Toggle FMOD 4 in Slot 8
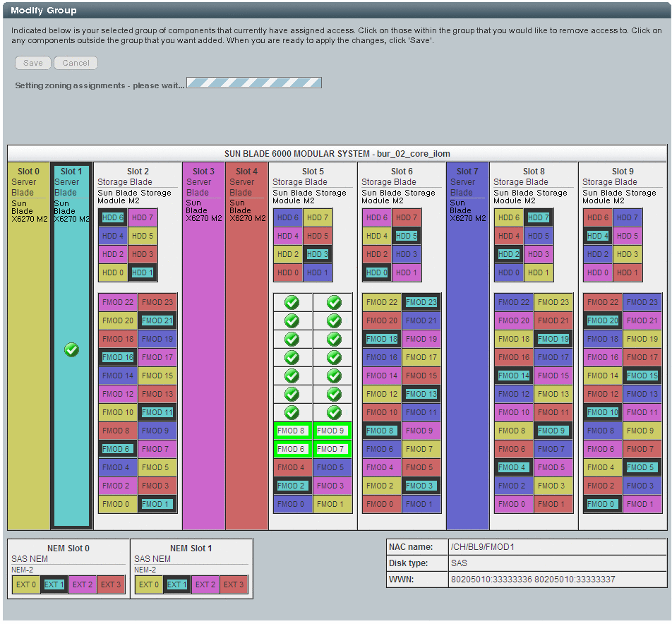Image resolution: width=672 pixels, height=624 pixels. pyautogui.click(x=514, y=467)
